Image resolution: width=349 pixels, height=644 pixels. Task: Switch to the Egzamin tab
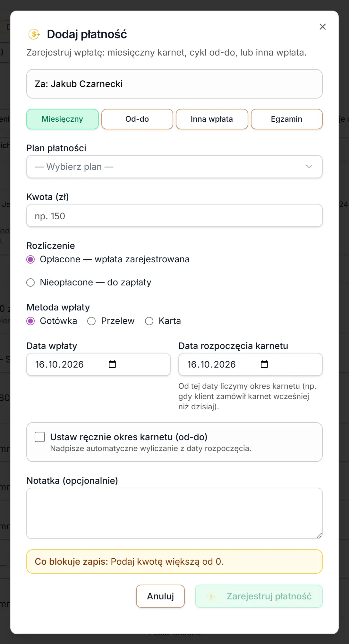click(x=286, y=119)
